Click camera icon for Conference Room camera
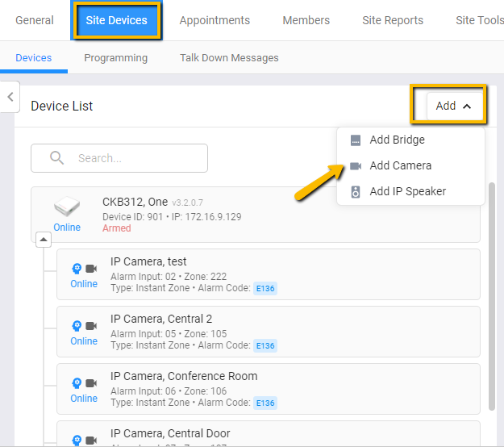This screenshot has height=447, width=504. tap(91, 383)
